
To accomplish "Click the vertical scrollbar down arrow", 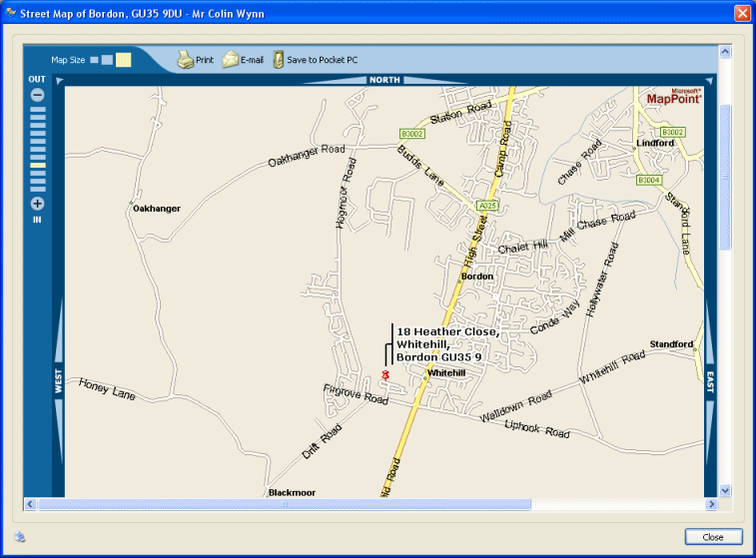I will [726, 490].
